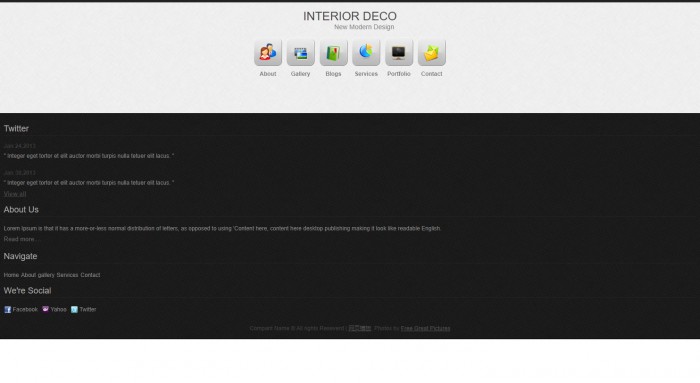Click the Portfolio text label under icon

pyautogui.click(x=399, y=74)
